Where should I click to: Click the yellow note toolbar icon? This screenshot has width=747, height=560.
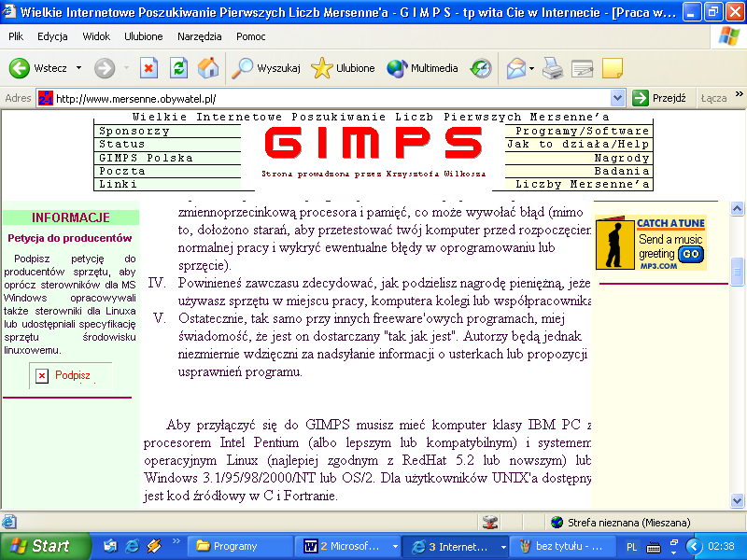pos(613,68)
